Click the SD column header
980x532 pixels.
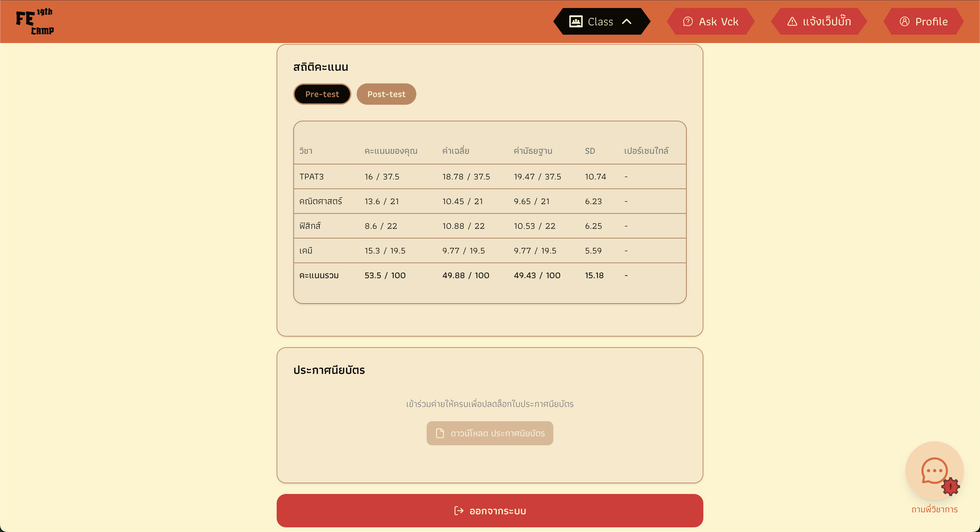(590, 151)
